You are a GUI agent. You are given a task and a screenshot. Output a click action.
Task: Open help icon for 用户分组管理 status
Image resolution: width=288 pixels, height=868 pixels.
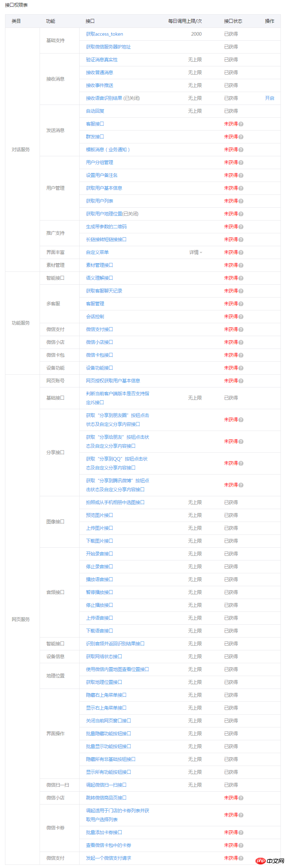coord(241,163)
